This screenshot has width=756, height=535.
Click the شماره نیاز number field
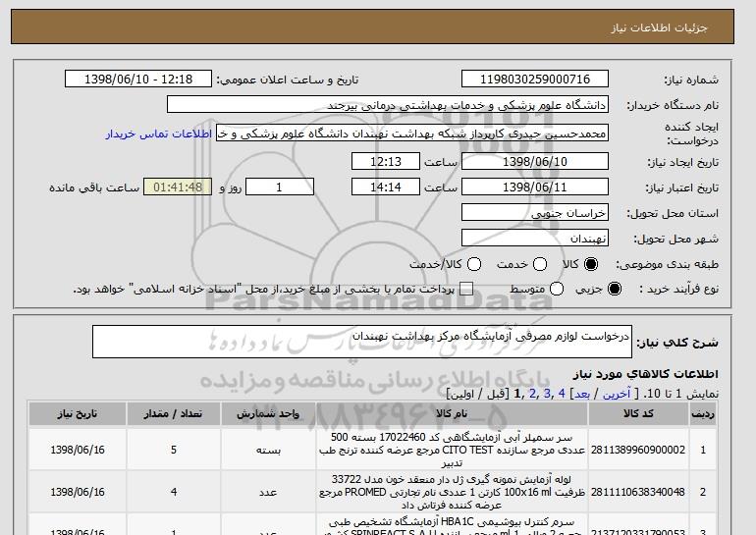pyautogui.click(x=535, y=80)
